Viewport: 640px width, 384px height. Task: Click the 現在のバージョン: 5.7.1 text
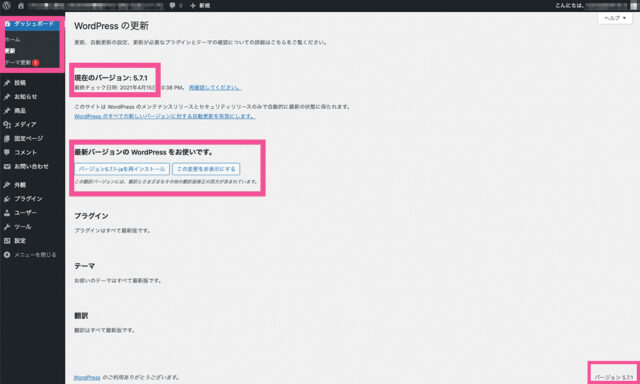click(x=111, y=78)
